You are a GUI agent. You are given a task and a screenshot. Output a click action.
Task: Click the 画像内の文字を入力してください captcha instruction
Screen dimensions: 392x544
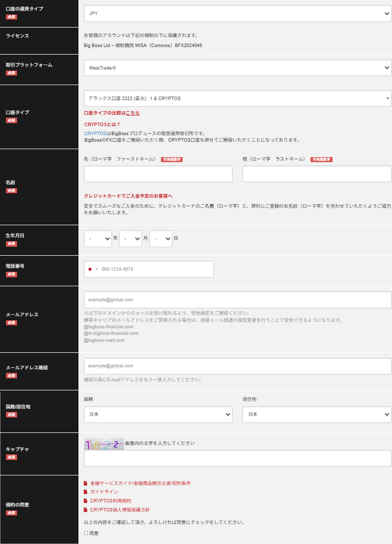160,443
